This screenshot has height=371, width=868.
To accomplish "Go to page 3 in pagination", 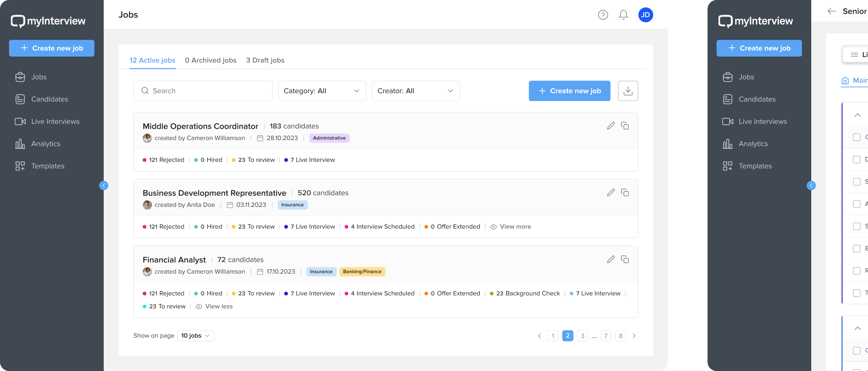I will [x=582, y=336].
